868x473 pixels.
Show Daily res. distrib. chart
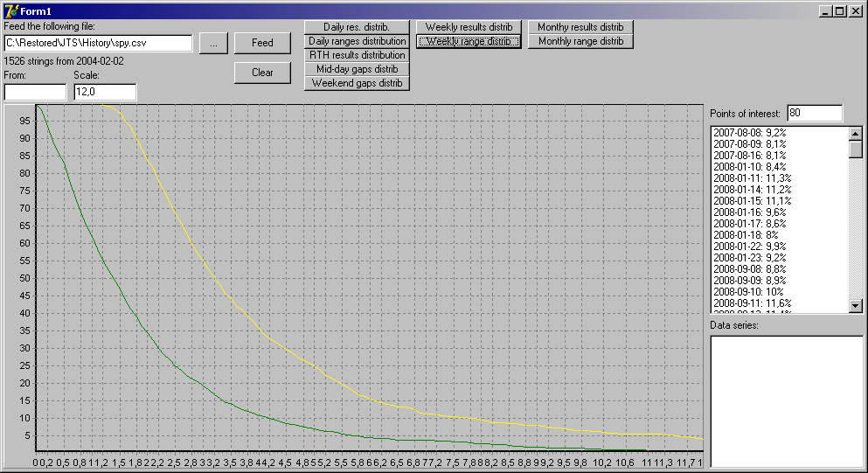click(357, 26)
